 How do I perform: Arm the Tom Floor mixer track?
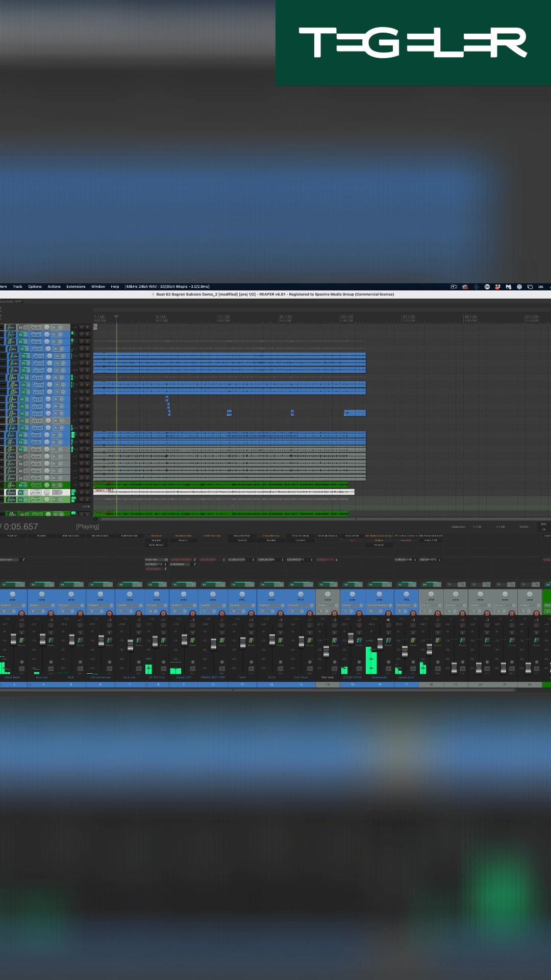click(309, 613)
